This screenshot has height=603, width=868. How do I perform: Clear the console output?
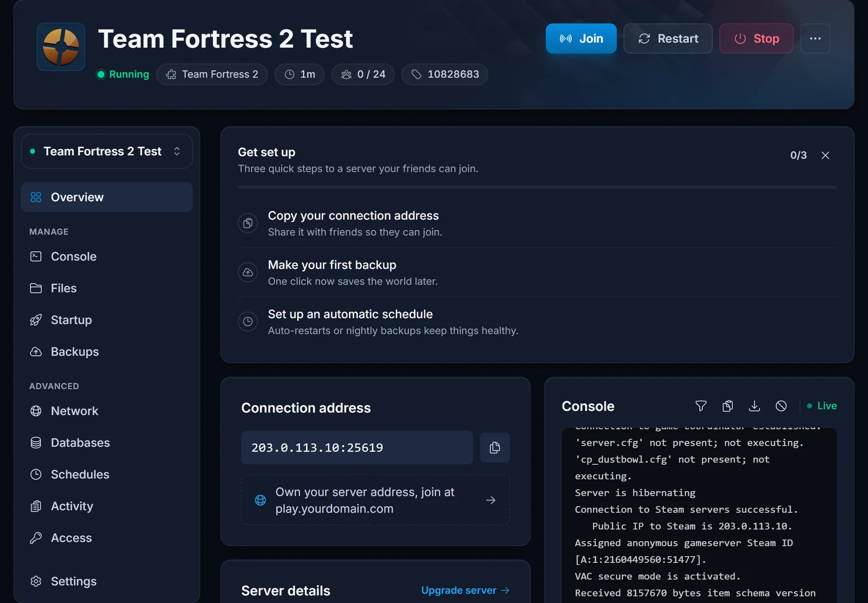pos(781,406)
